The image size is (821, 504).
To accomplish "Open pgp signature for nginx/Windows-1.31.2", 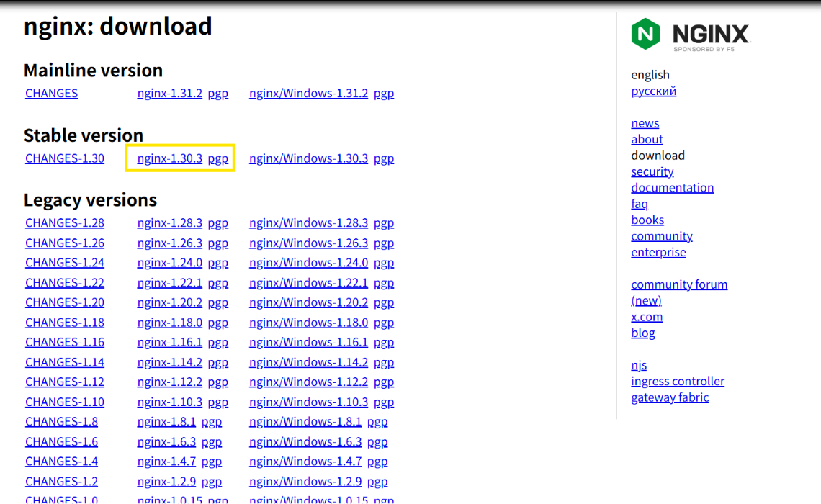I will point(384,94).
